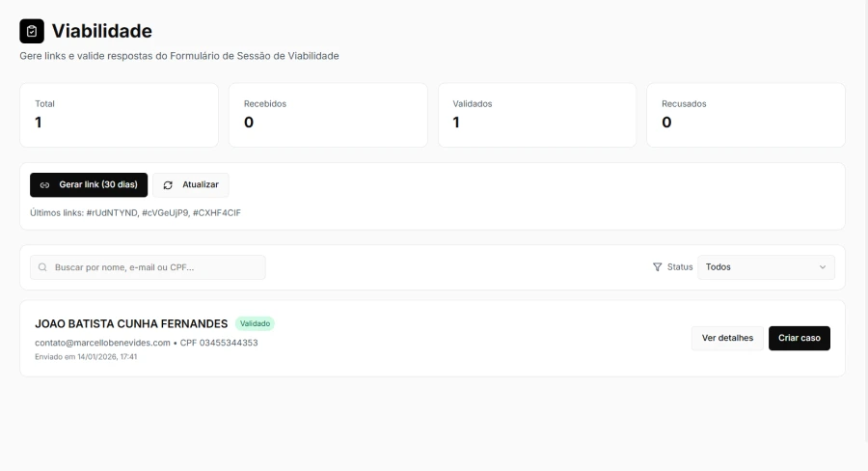Select the Validados summary card
This screenshot has width=868, height=471.
tap(537, 115)
